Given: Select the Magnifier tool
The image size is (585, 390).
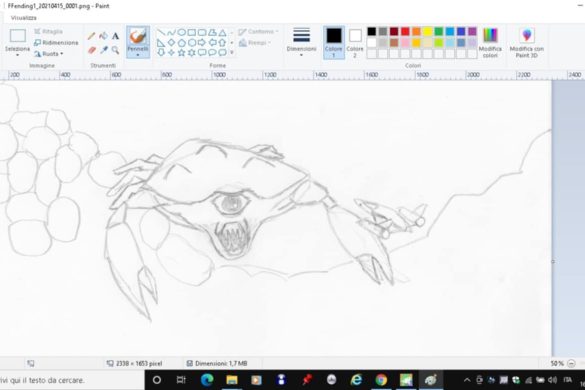Looking at the screenshot, I should click(x=115, y=50).
